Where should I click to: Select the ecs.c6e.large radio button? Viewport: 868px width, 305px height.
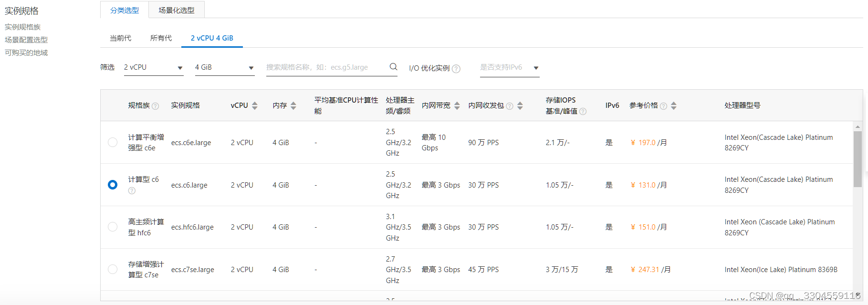113,142
